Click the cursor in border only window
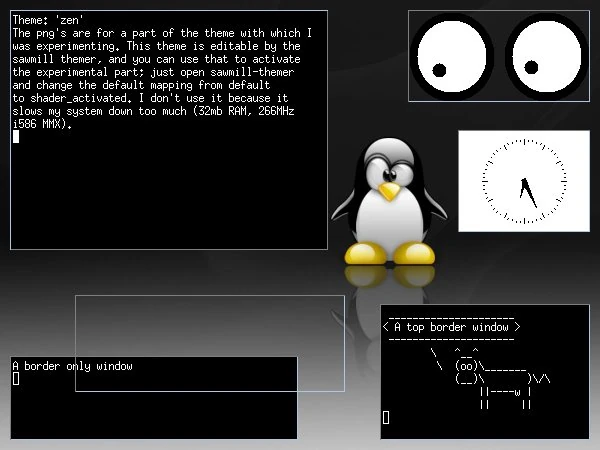The height and width of the screenshot is (450, 600). [16, 379]
